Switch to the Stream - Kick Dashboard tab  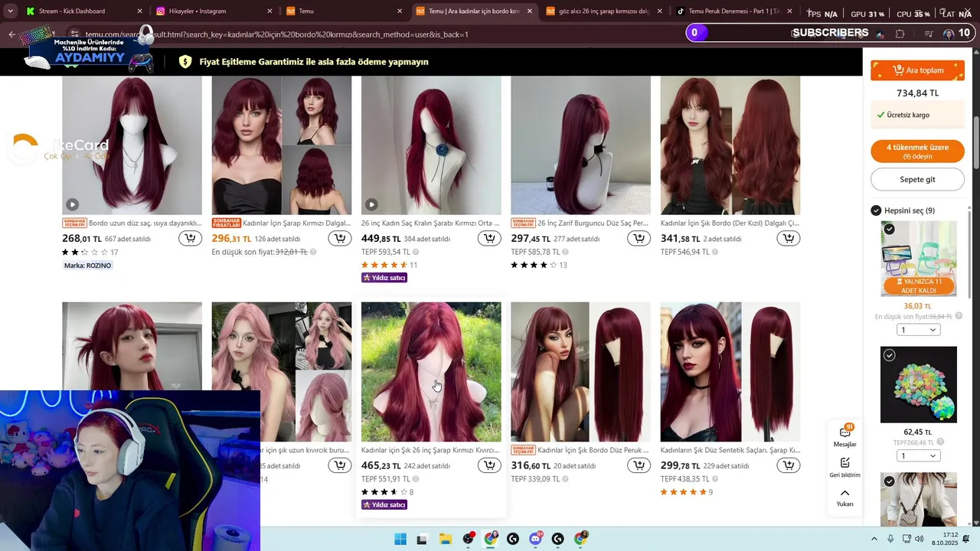(x=83, y=11)
